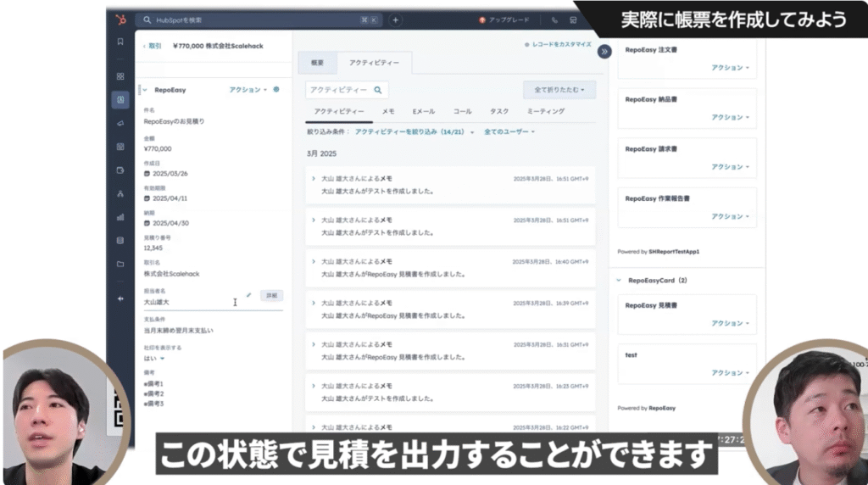The image size is (868, 485).
Task: Switch to the アクティビティー top tab
Action: click(374, 63)
